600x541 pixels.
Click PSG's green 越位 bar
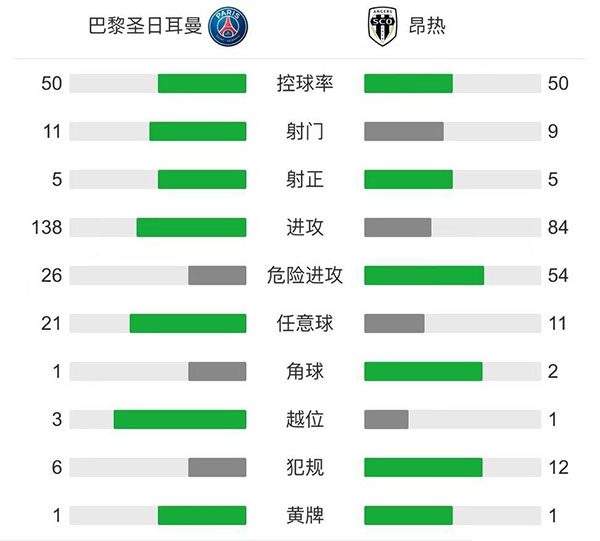pyautogui.click(x=180, y=419)
